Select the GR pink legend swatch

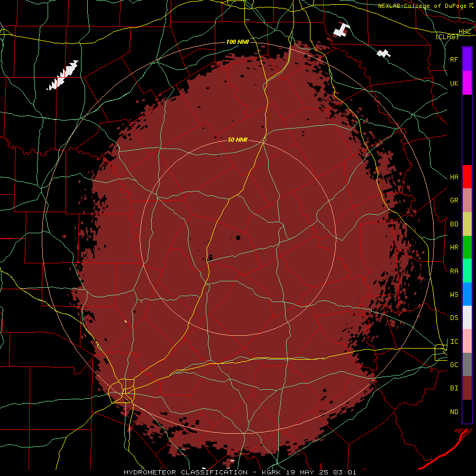click(x=467, y=200)
